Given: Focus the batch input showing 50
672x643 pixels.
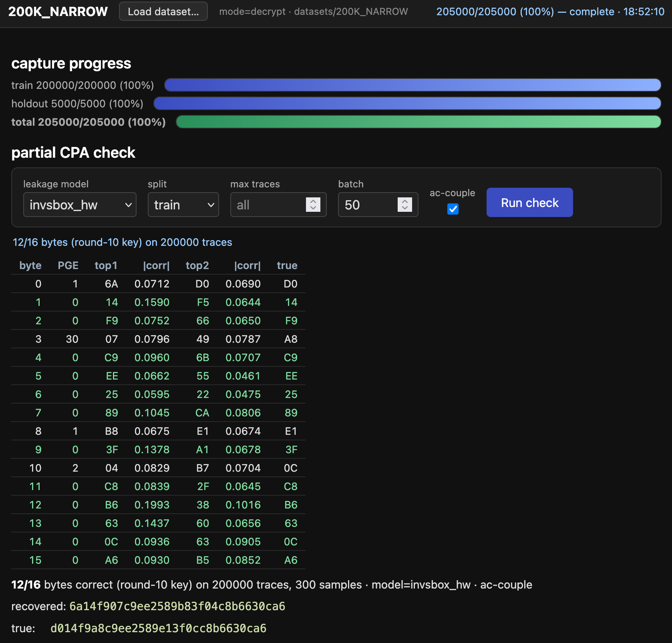Looking at the screenshot, I should (x=378, y=205).
